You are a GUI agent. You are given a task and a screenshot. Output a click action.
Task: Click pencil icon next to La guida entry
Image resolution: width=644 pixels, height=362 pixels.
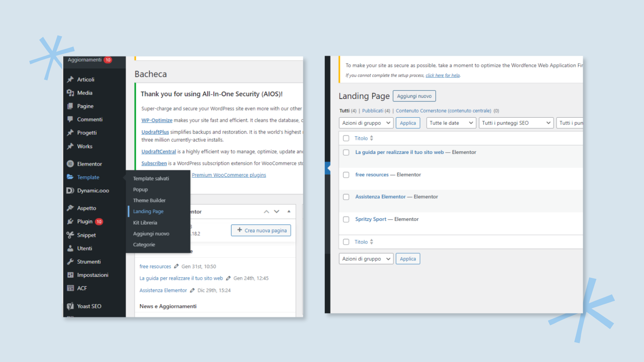228,278
